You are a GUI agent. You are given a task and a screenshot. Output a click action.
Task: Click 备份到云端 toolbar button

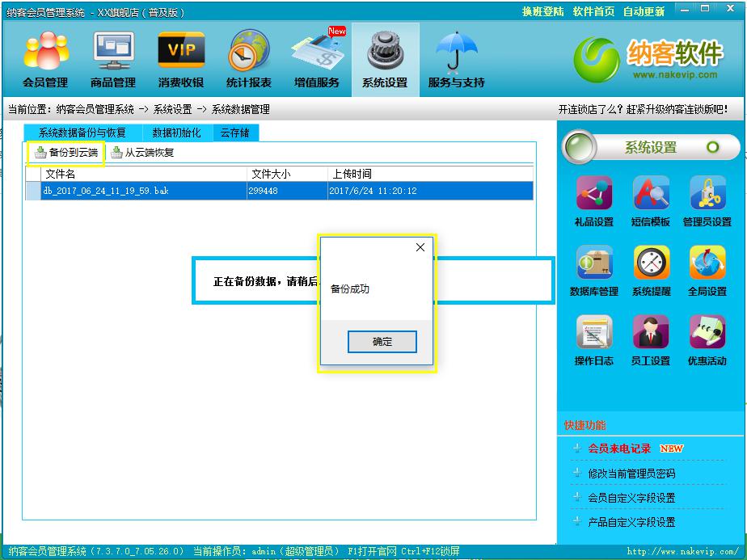66,153
